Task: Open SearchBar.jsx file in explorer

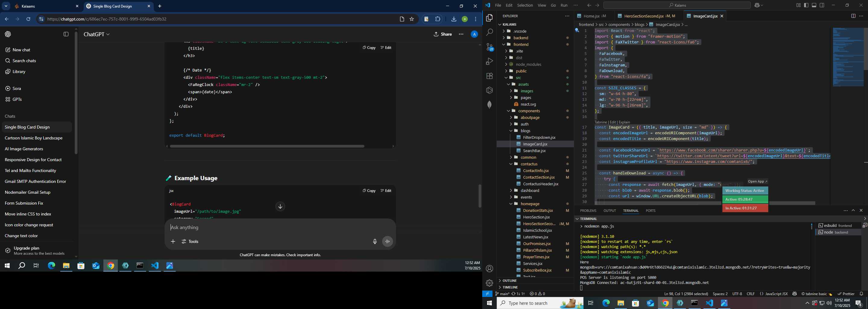Action: [535, 151]
